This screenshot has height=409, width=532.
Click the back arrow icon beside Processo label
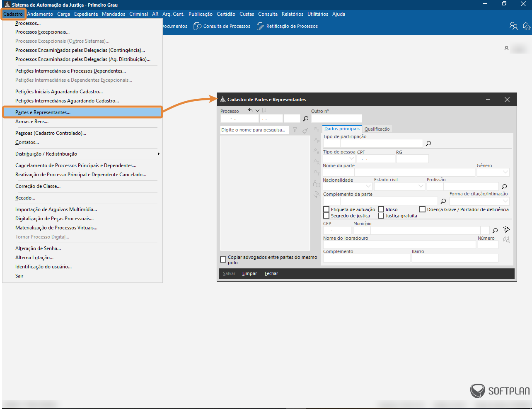coord(250,110)
